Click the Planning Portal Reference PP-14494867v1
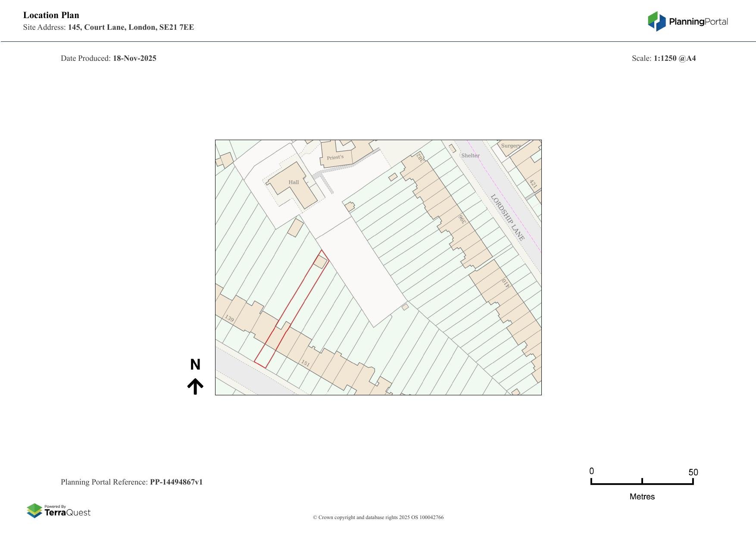 176,482
